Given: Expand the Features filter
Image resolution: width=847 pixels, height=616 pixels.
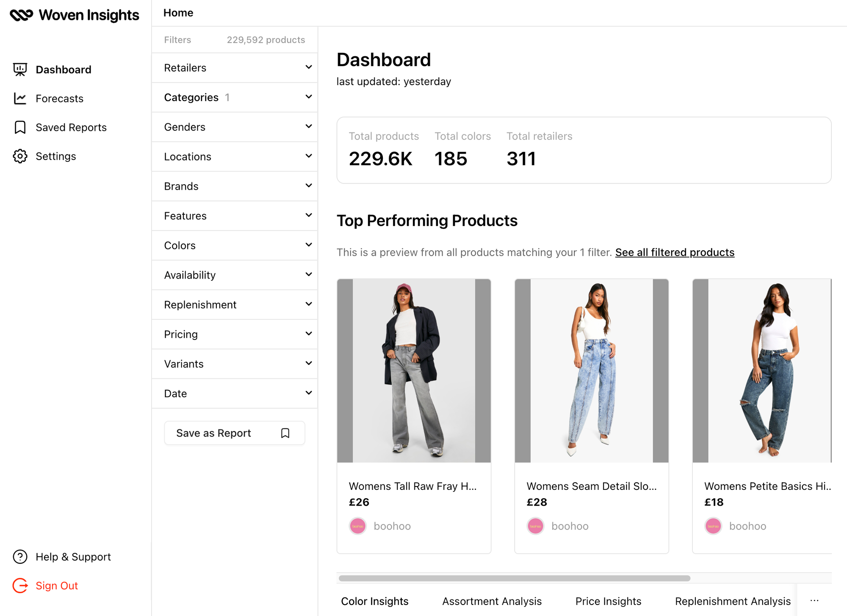Looking at the screenshot, I should (x=235, y=216).
